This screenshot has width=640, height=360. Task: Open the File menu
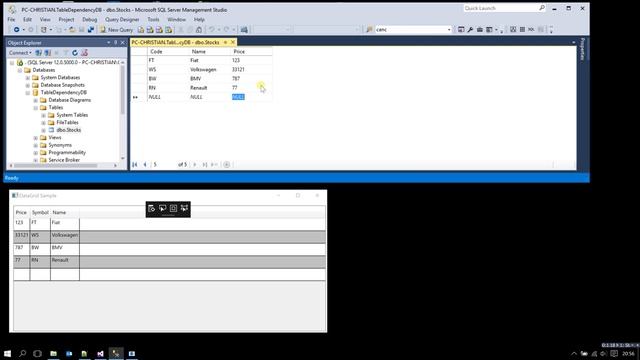click(x=11, y=19)
